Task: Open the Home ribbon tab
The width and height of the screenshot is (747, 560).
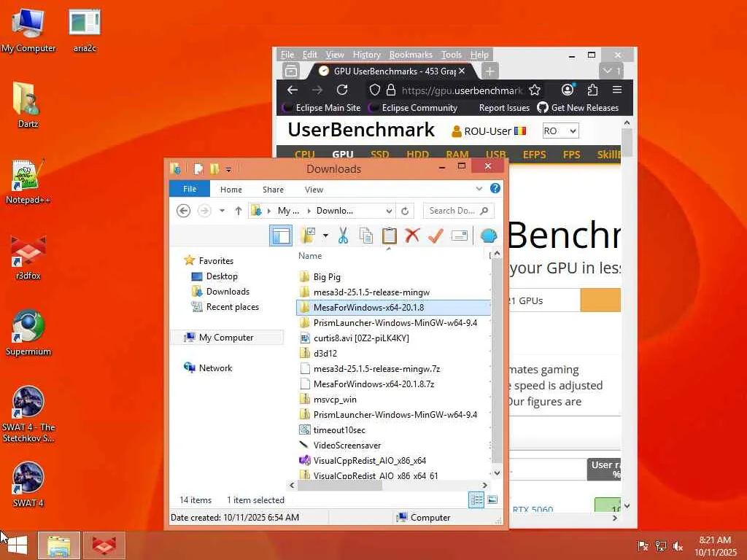Action: [x=231, y=190]
